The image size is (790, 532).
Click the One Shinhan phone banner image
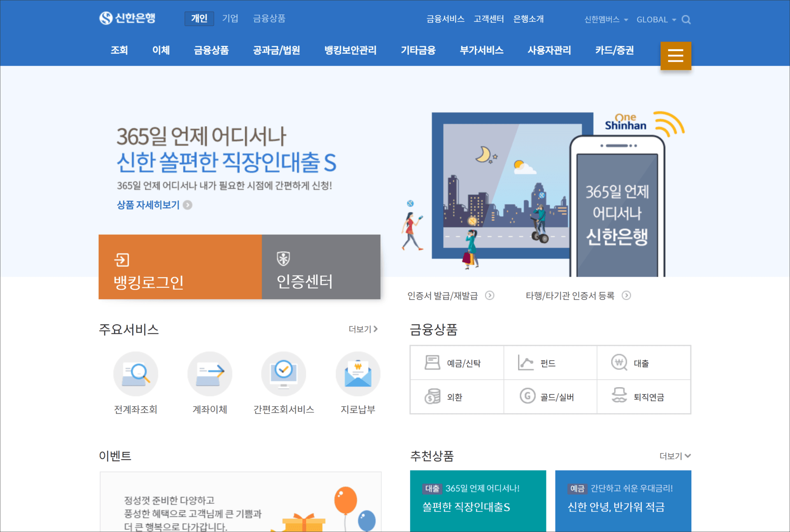click(x=543, y=193)
